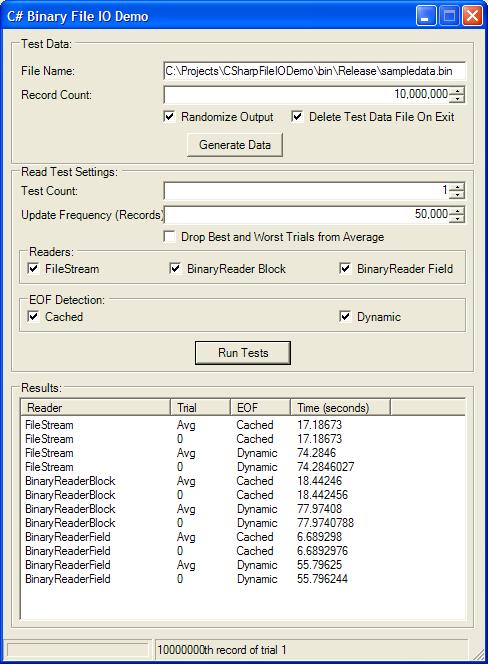Click the window resize grip icon

pos(478,654)
